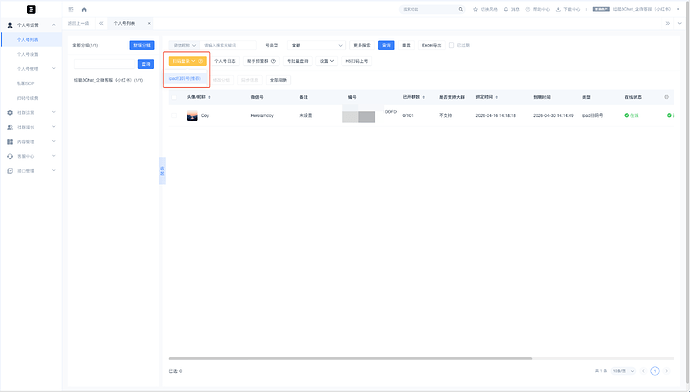
Task: Open the 10条/页 page size dropdown
Action: 623,371
